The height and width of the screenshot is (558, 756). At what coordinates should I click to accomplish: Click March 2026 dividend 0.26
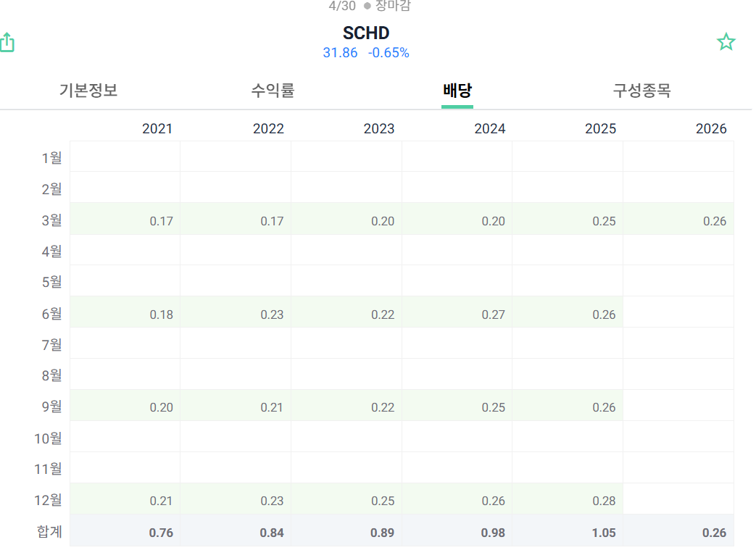point(715,221)
